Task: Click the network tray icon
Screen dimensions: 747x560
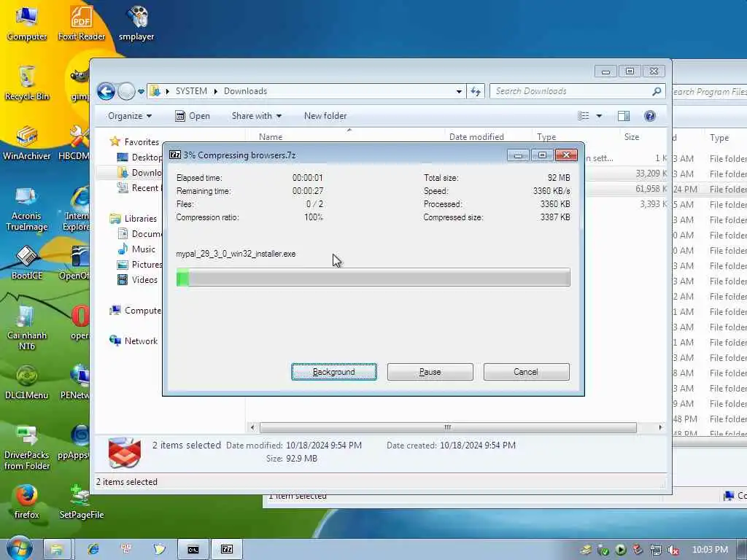Action: tap(656, 550)
